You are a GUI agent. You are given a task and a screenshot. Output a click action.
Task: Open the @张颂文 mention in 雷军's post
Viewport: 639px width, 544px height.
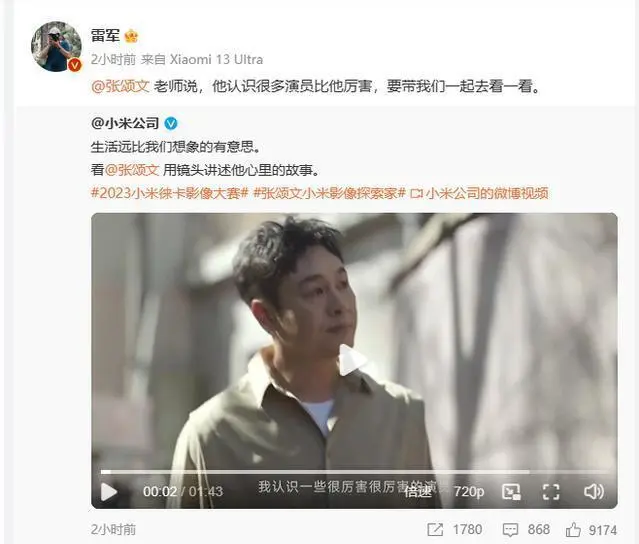pos(121,86)
